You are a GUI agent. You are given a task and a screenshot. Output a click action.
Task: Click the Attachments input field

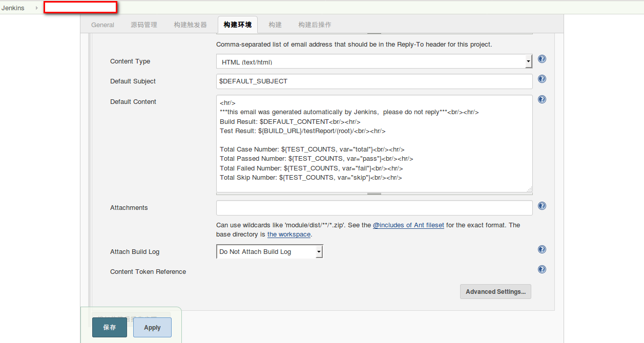tap(374, 208)
